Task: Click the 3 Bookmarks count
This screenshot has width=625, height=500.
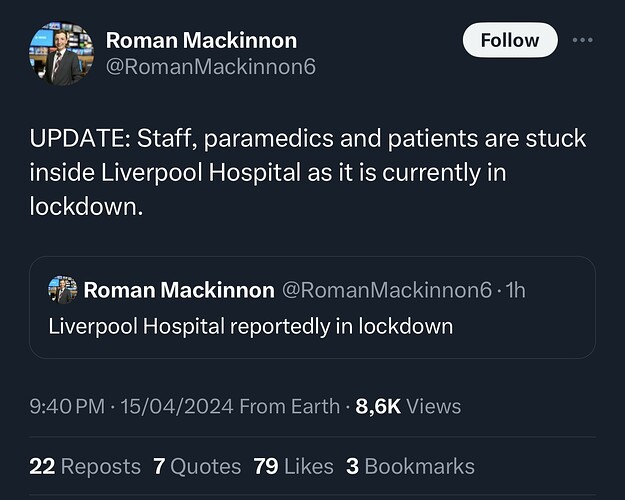Action: pos(410,466)
